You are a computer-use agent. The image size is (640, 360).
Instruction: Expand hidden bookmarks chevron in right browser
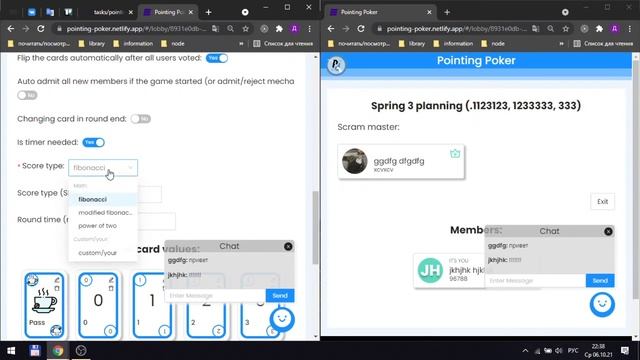pyautogui.click(x=561, y=44)
